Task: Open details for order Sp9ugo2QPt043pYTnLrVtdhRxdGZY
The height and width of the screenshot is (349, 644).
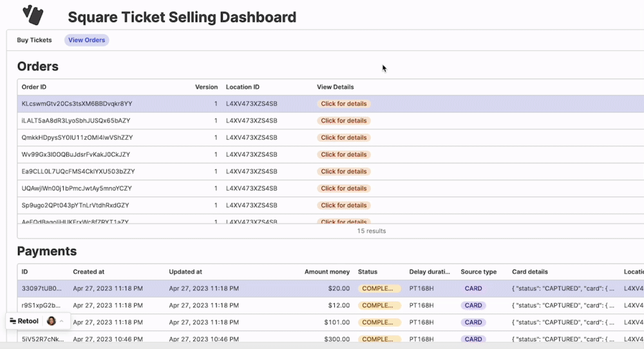Action: pyautogui.click(x=343, y=205)
